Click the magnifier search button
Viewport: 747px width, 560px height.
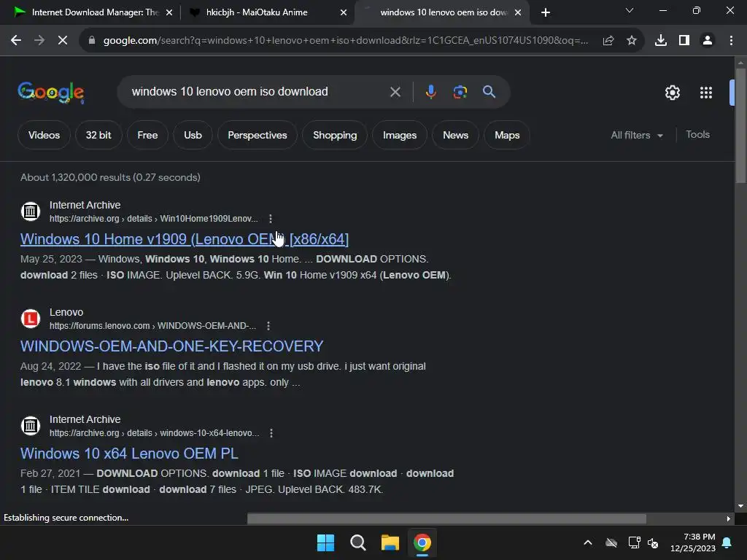[489, 91]
